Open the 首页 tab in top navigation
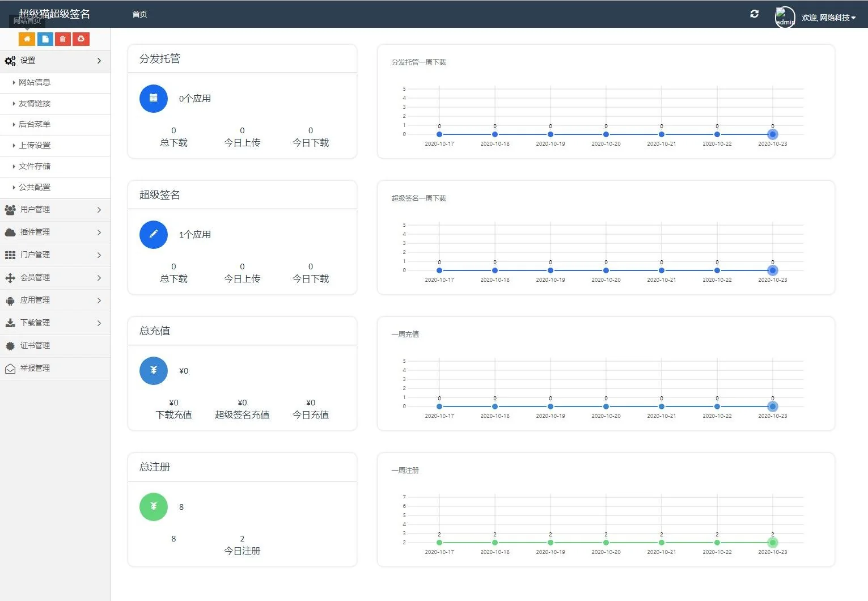The height and width of the screenshot is (601, 868). coord(139,14)
